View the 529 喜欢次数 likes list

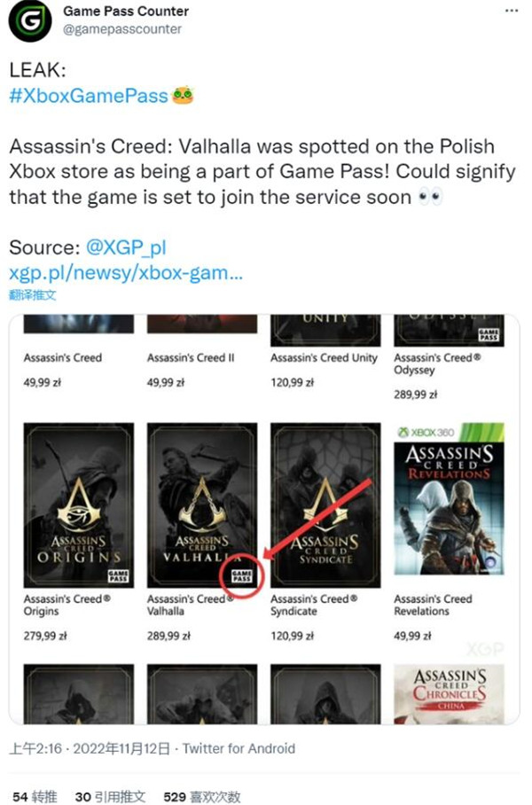(x=202, y=796)
